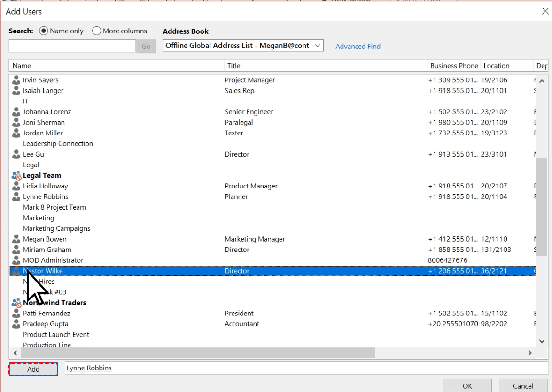Click the person icon next to Lee Gu

point(16,154)
